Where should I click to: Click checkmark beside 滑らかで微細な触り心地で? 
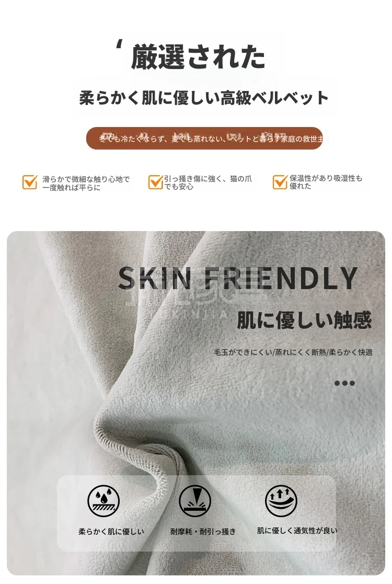coord(30,182)
